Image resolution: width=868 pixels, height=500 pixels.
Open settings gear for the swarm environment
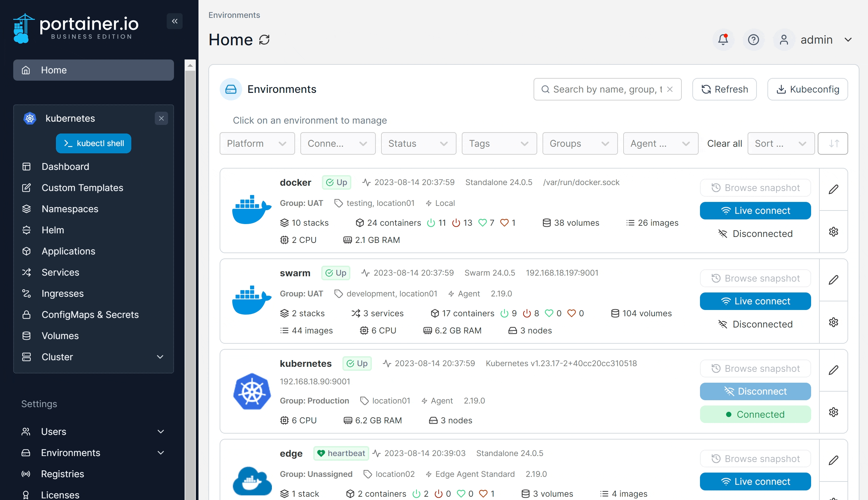click(833, 322)
